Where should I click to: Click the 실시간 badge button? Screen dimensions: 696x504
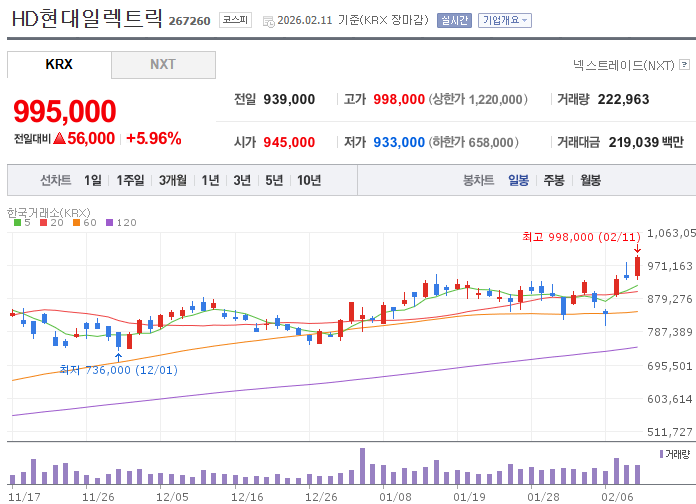tap(454, 20)
